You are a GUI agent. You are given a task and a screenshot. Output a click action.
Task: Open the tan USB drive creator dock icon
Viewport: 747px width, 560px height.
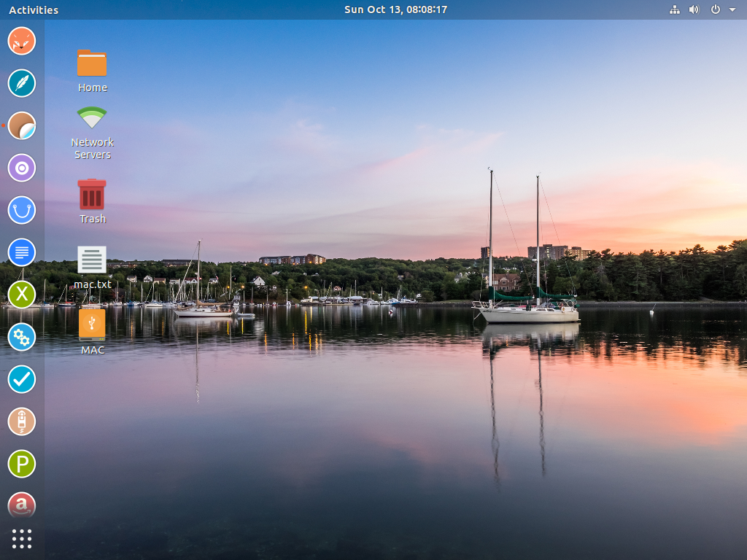[21, 421]
